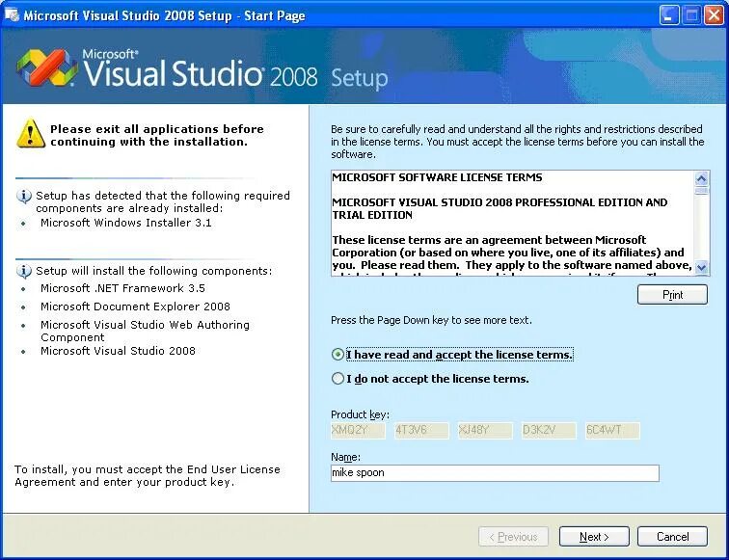
Task: Click the Cancel button
Action: pyautogui.click(x=672, y=537)
